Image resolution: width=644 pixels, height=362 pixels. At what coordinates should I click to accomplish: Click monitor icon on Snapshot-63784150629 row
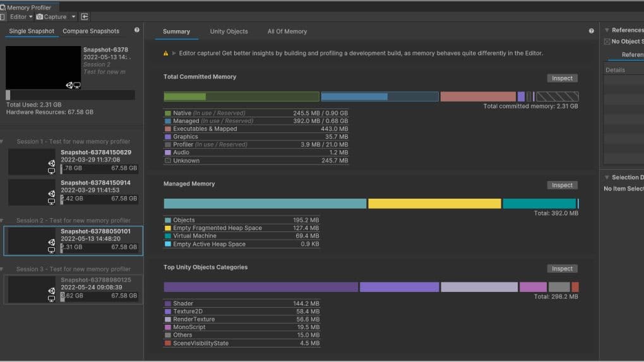51,171
